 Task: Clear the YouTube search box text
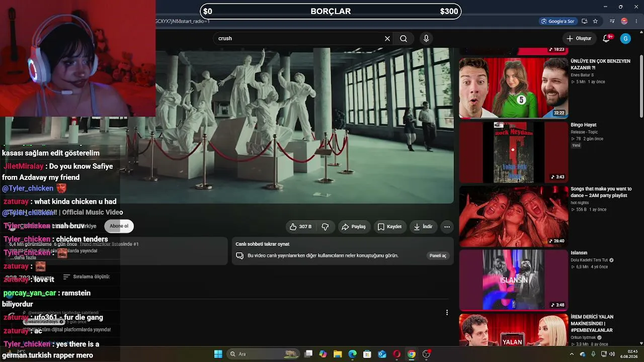pos(387,38)
